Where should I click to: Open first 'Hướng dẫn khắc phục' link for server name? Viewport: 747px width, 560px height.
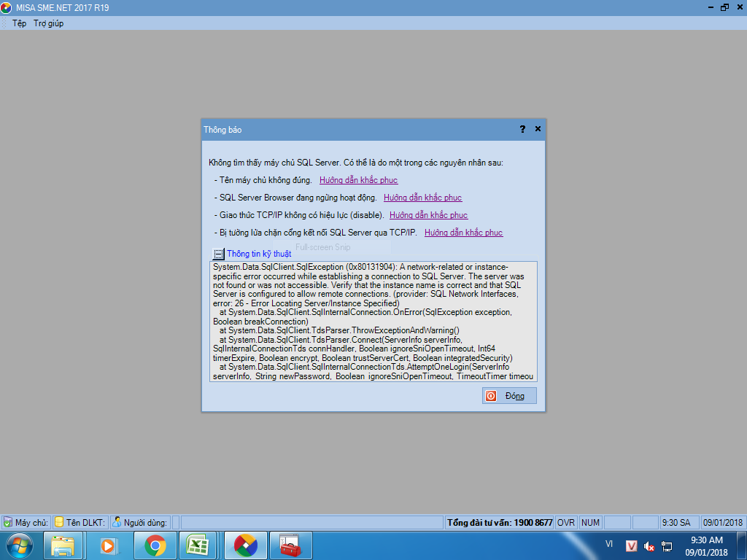point(358,180)
